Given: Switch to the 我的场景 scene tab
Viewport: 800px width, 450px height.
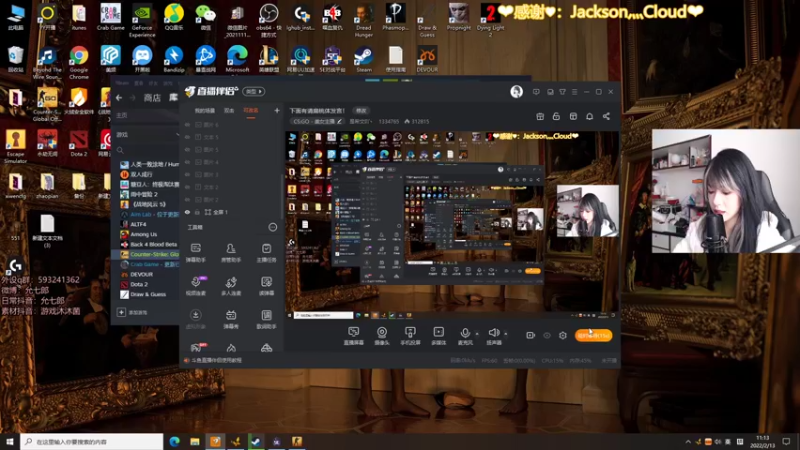Looking at the screenshot, I should pos(205,111).
